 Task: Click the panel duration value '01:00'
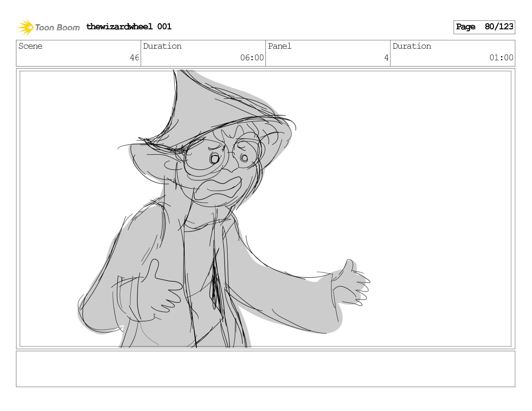point(501,58)
